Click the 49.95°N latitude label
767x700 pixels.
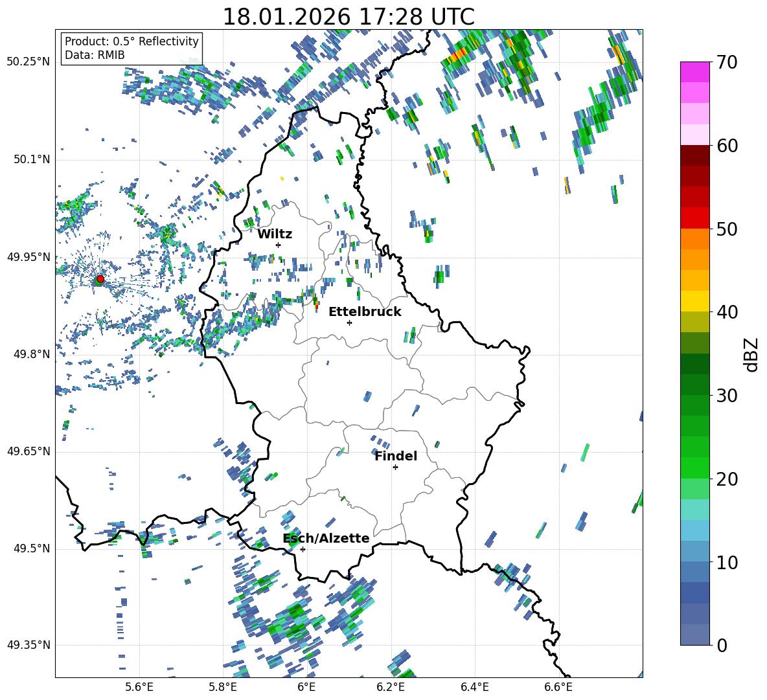[x=29, y=256]
